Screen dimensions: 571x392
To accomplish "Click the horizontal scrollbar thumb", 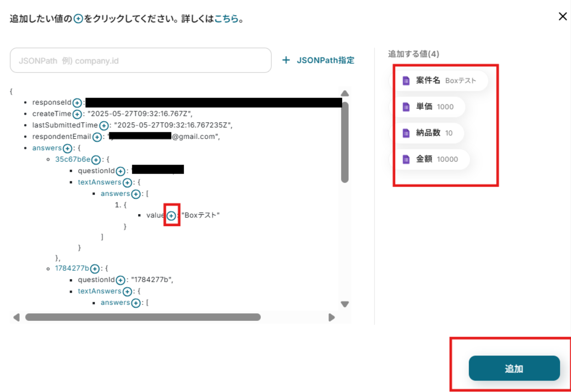I will click(143, 317).
